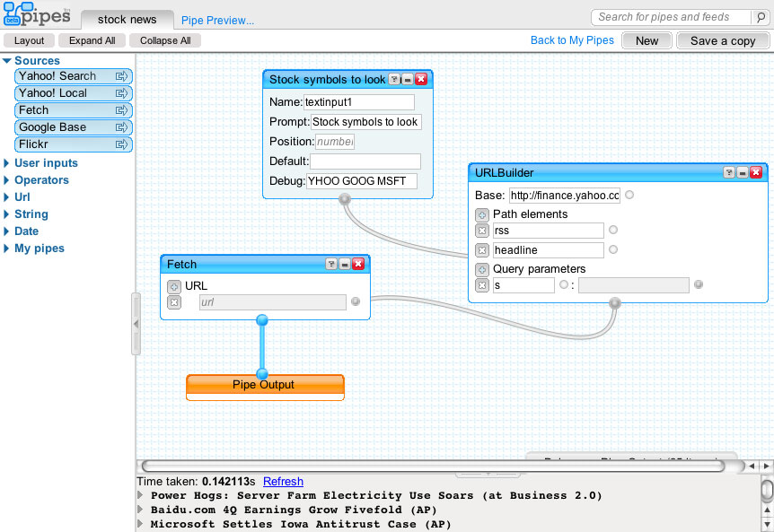Close the Stock symbols to look module
The image size is (774, 532).
click(x=421, y=79)
